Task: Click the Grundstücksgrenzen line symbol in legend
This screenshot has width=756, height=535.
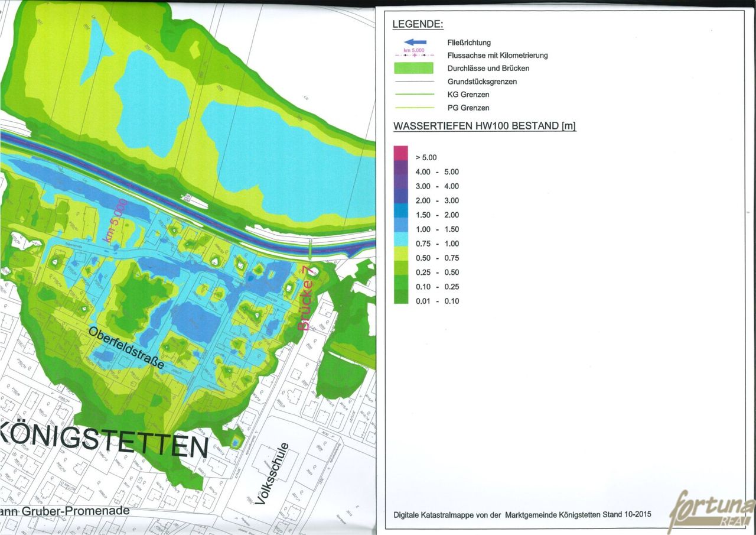Action: click(413, 82)
